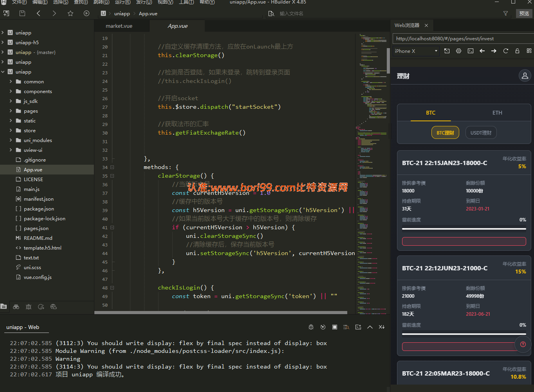Image resolution: width=534 pixels, height=392 pixels.
Task: Click the star bookmark icon
Action: [70, 13]
